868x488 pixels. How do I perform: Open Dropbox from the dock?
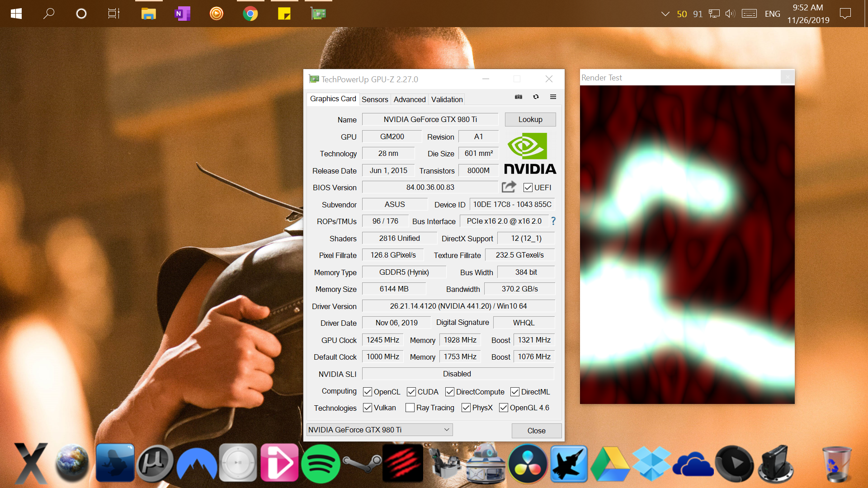(651, 464)
